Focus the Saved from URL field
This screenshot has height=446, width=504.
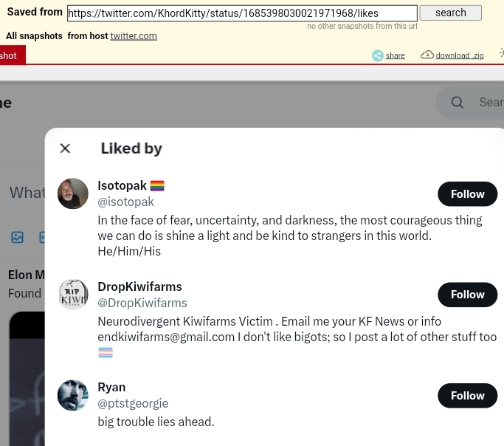[x=242, y=13]
